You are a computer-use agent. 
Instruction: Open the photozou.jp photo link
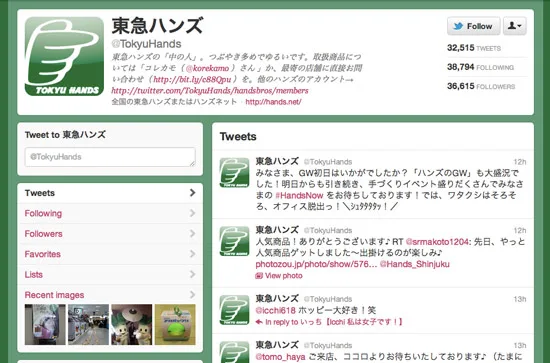(316, 264)
